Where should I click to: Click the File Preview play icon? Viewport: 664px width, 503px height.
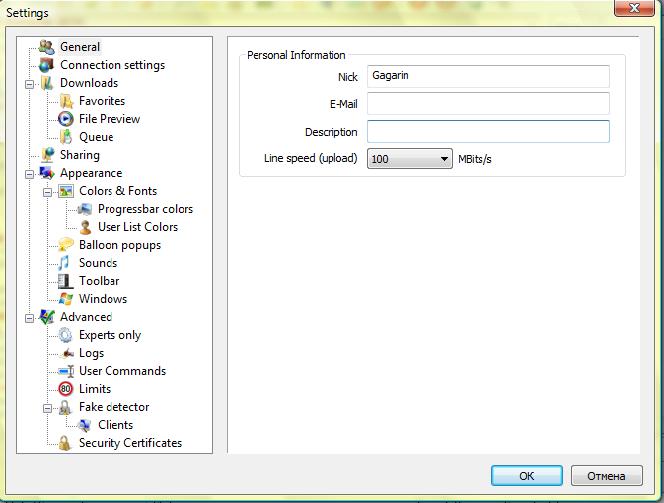[66, 119]
